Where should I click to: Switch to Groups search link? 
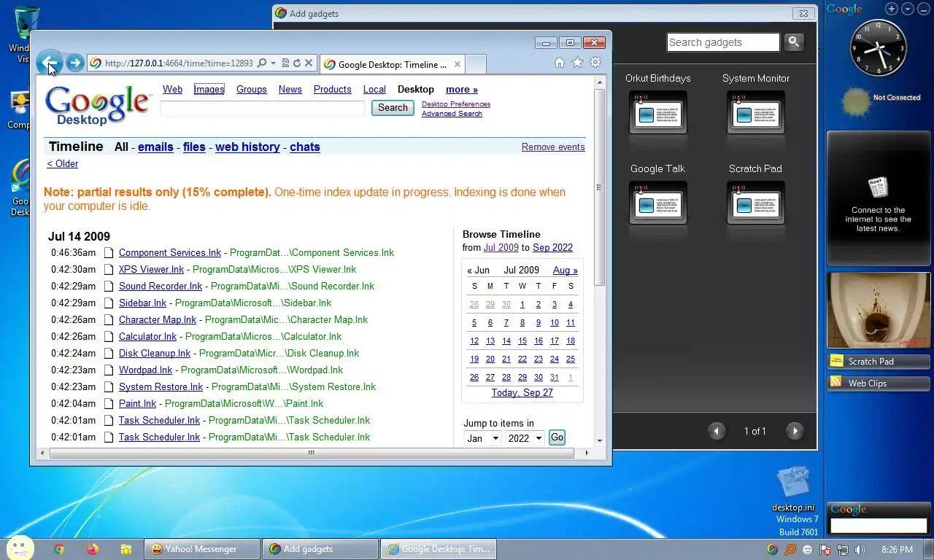pyautogui.click(x=251, y=89)
